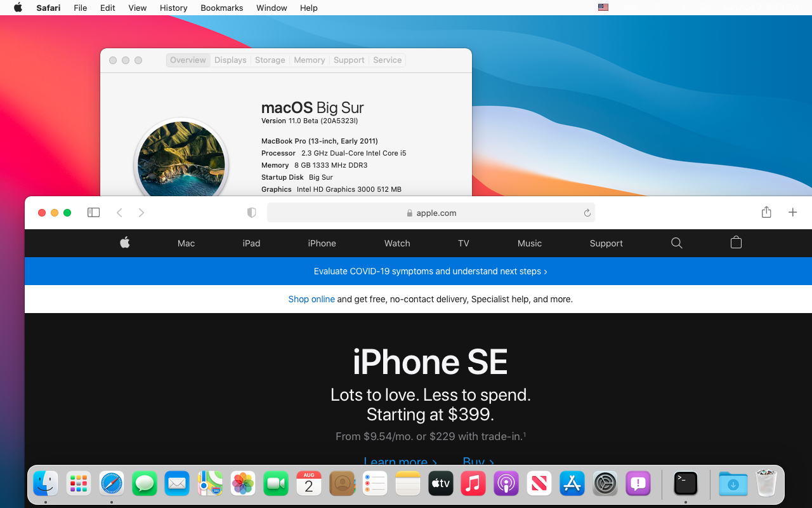Screen dimensions: 812x508
Task: Open Feedback Assistant in Dock
Action: [x=638, y=484]
